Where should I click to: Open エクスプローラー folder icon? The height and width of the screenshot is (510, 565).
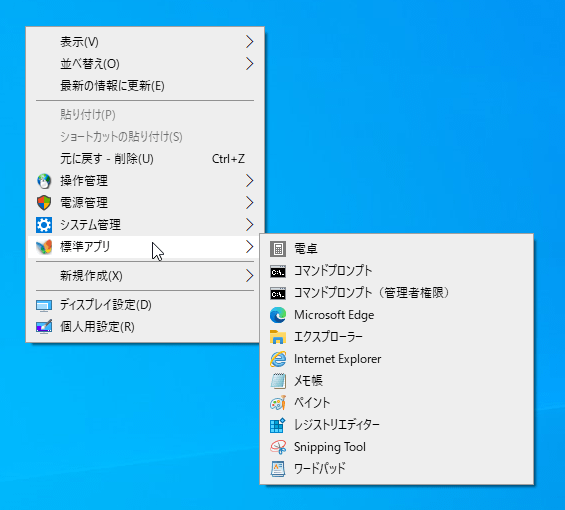point(278,337)
